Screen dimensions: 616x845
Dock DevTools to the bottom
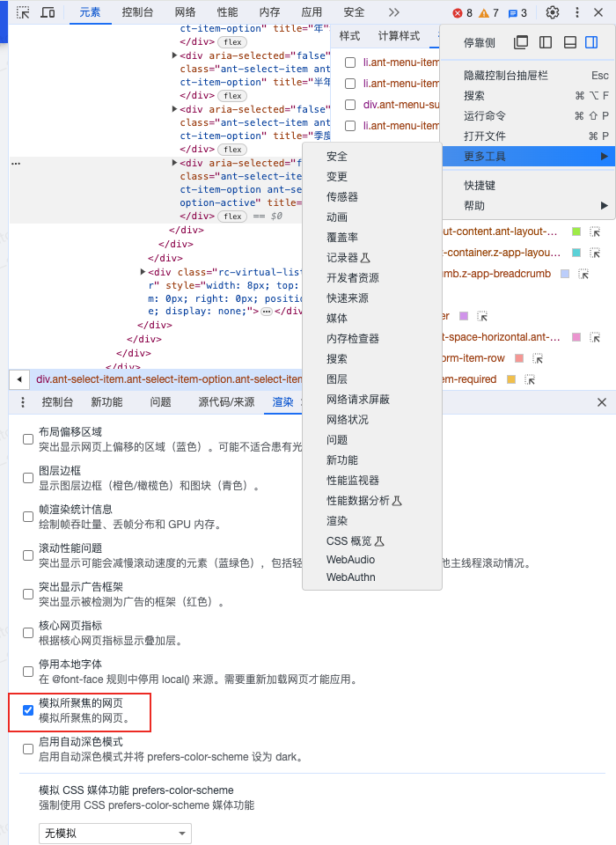[569, 42]
